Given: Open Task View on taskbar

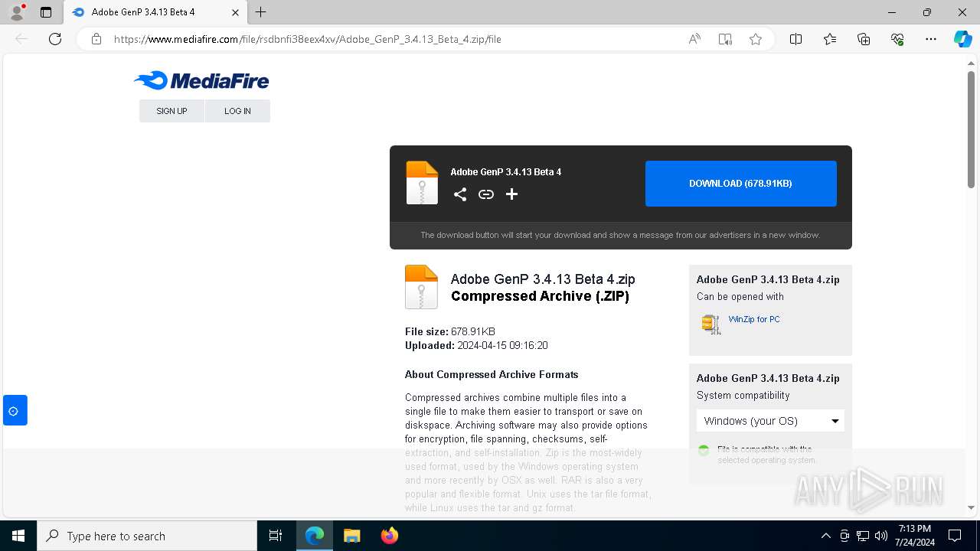Looking at the screenshot, I should tap(276, 536).
